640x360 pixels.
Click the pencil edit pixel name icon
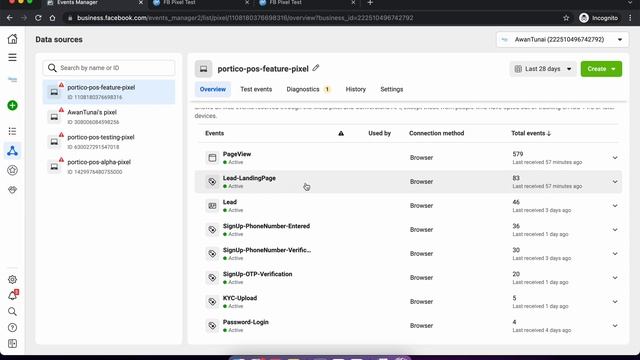[316, 68]
